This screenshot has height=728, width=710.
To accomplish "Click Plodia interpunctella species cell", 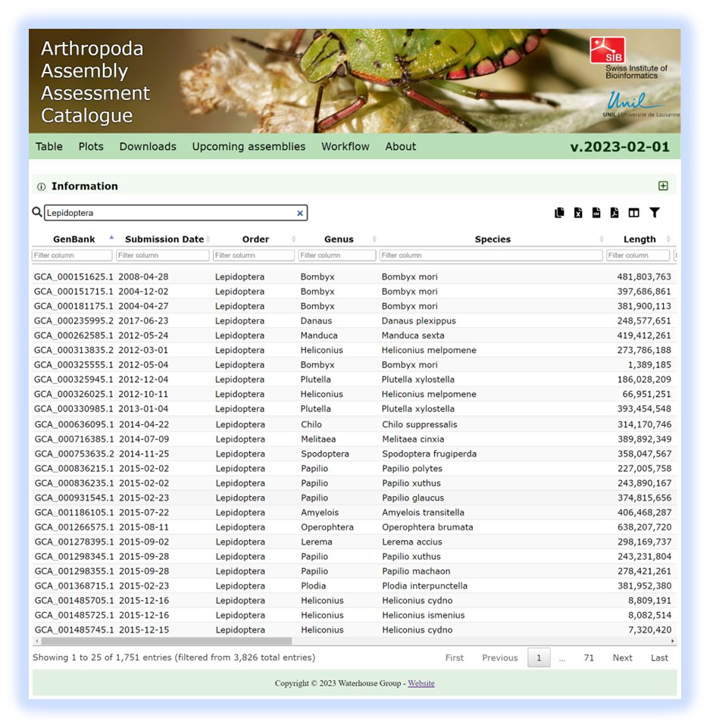I will 424,586.
